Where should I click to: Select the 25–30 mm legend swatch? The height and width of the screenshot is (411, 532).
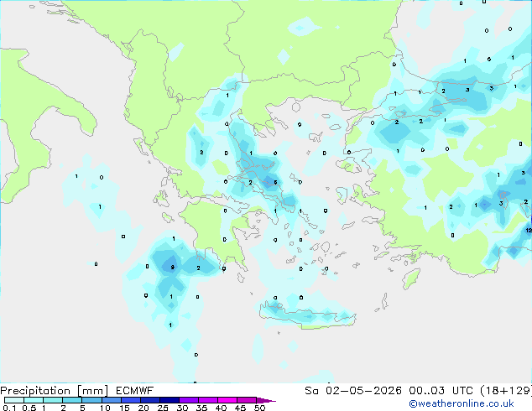point(170,400)
